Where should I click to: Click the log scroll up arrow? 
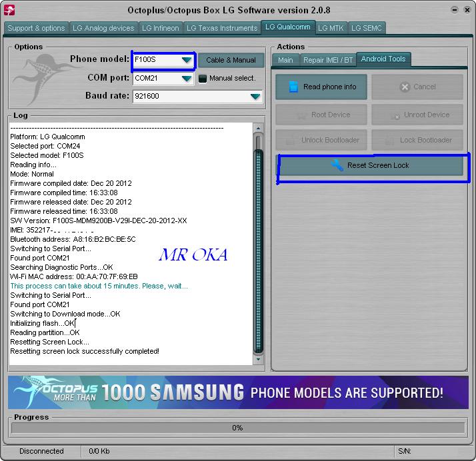259,129
